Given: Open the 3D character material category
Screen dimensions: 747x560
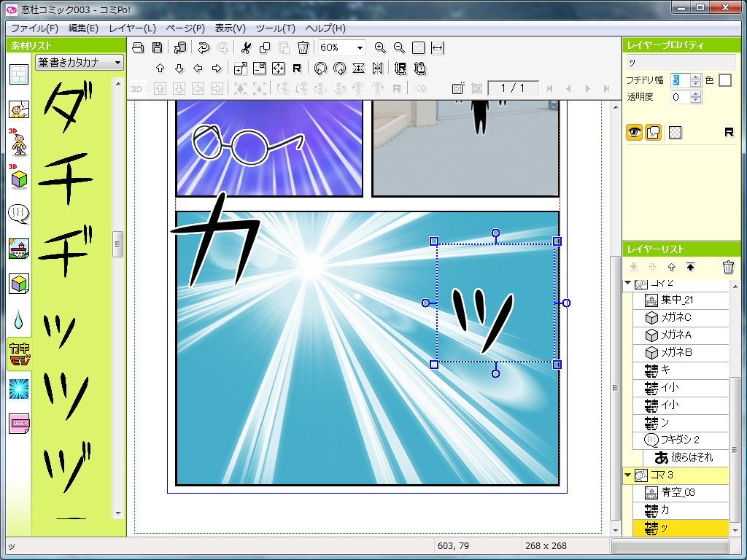Looking at the screenshot, I should (19, 142).
